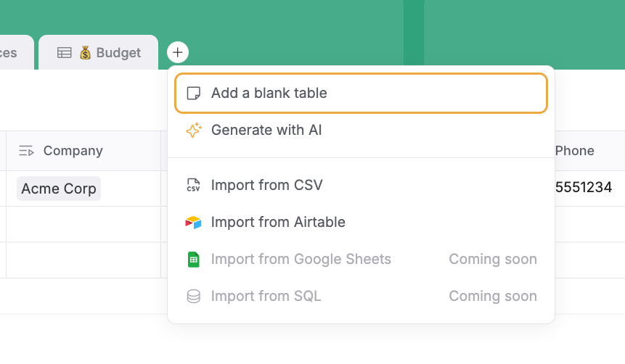
Task: Click the Budget tab table icon
Action: [x=65, y=53]
